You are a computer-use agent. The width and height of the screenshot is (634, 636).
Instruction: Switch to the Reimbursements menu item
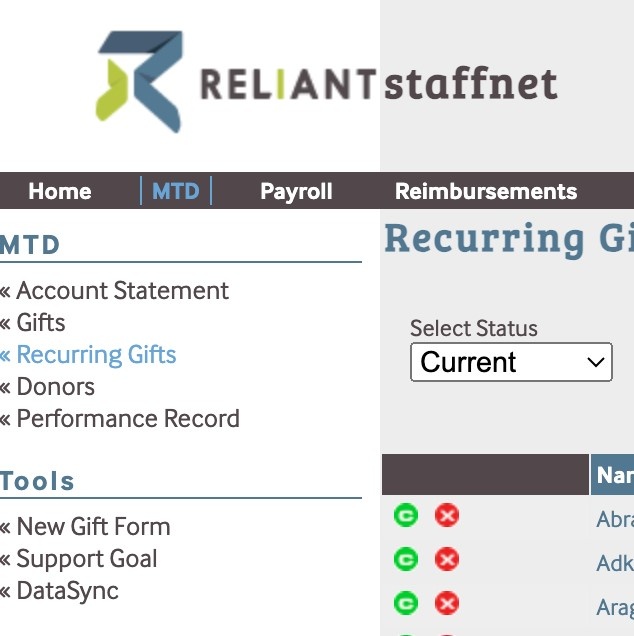[486, 191]
